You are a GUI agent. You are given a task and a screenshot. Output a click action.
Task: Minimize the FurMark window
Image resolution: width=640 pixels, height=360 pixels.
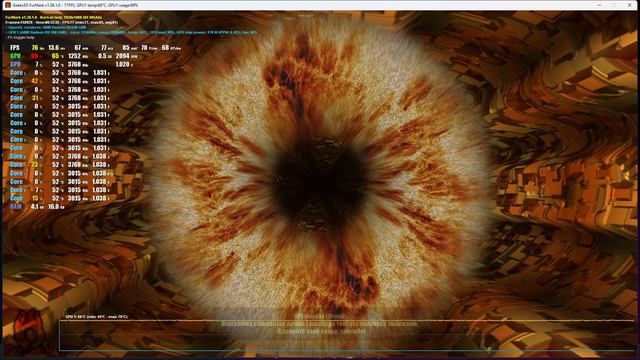[x=599, y=5]
